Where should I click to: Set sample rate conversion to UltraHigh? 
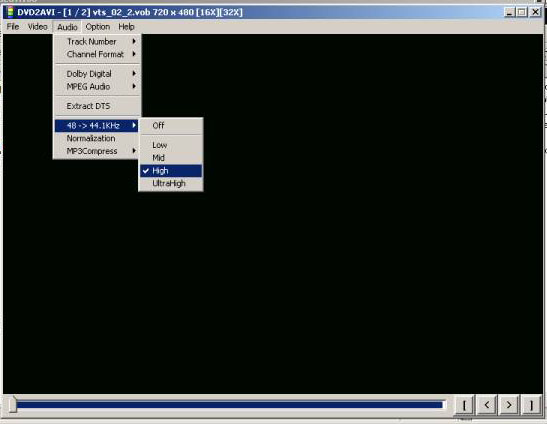click(x=171, y=184)
